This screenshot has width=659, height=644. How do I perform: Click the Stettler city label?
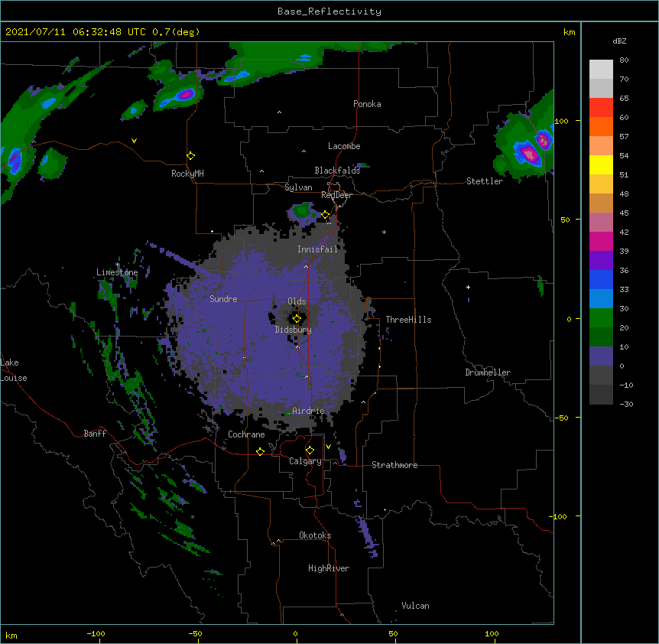[485, 181]
